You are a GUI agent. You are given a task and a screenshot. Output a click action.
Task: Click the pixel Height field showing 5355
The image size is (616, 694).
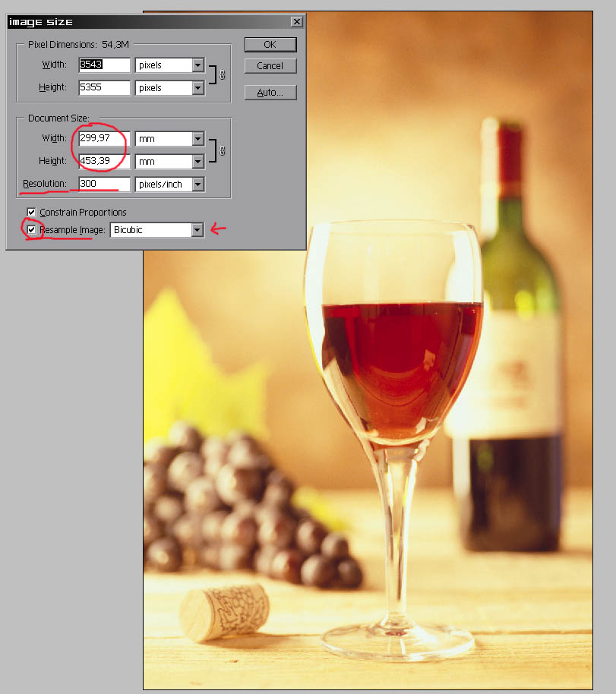[x=105, y=87]
